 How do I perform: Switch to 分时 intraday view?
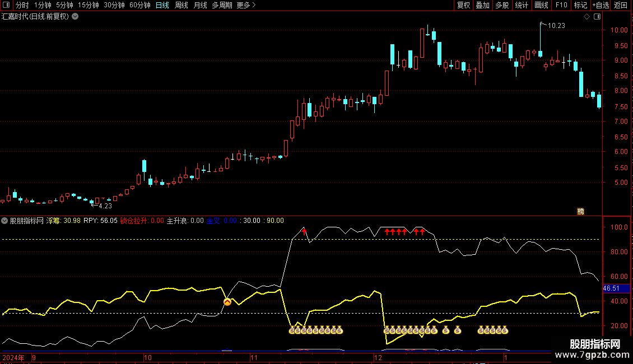coord(22,5)
